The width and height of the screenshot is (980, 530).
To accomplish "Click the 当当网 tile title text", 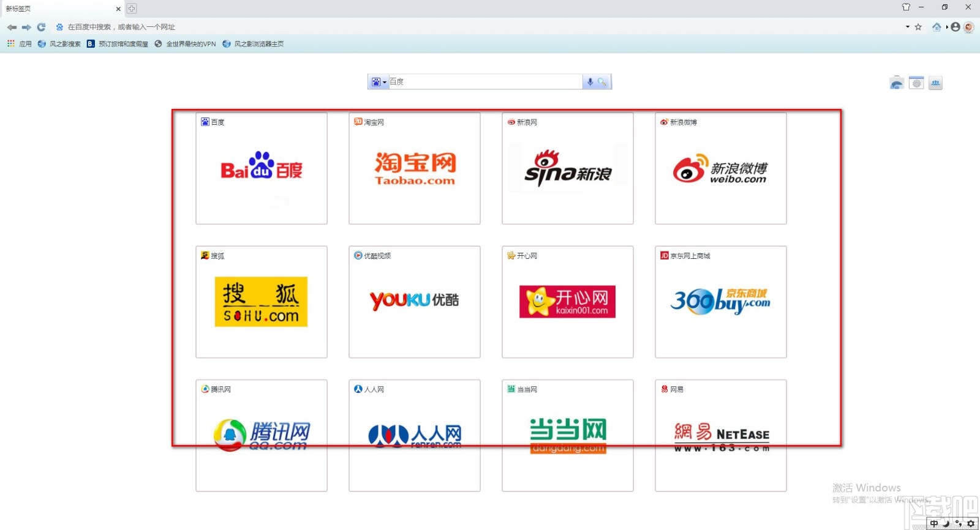I will pos(527,389).
